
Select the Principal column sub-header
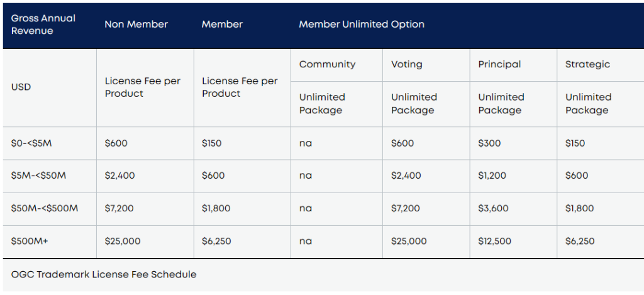click(499, 64)
